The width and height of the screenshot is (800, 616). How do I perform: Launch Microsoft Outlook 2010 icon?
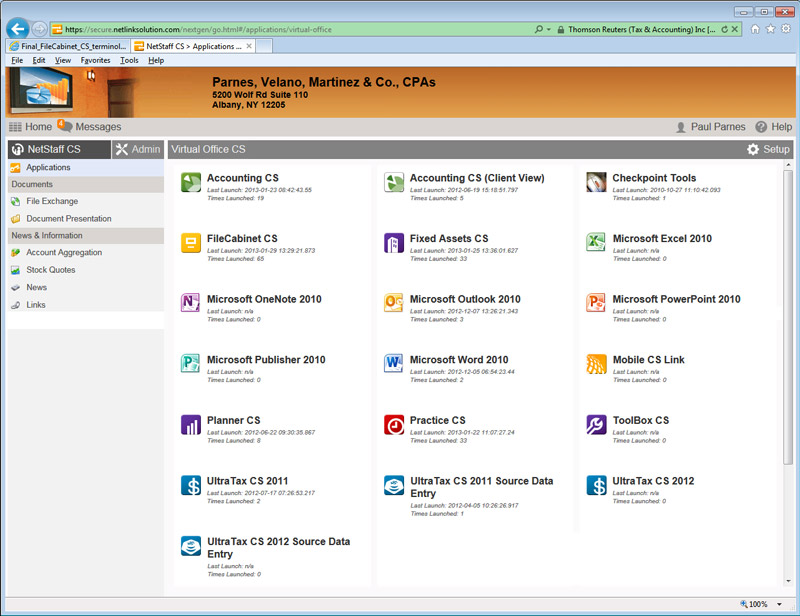click(x=394, y=304)
